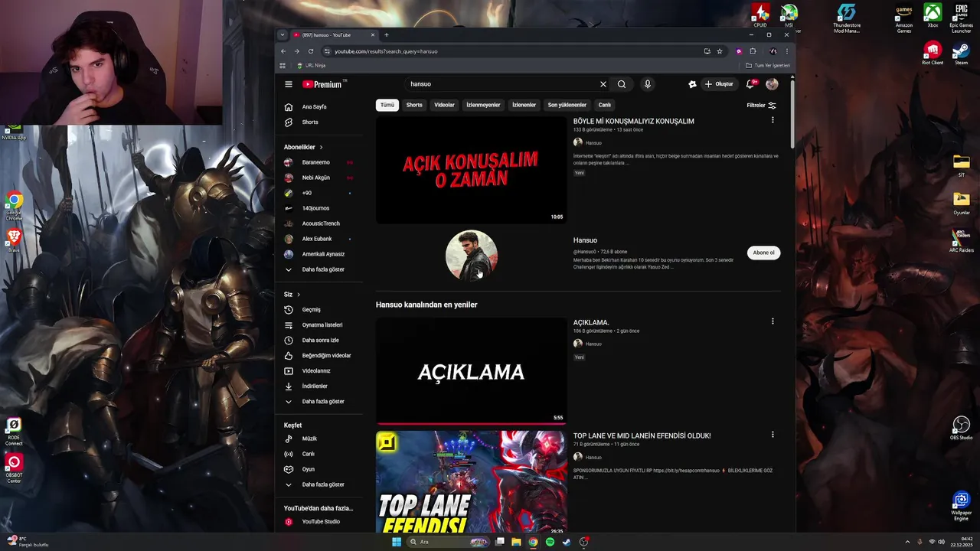Image resolution: width=980 pixels, height=551 pixels.
Task: Open the Steam desktop shortcut
Action: point(961,54)
